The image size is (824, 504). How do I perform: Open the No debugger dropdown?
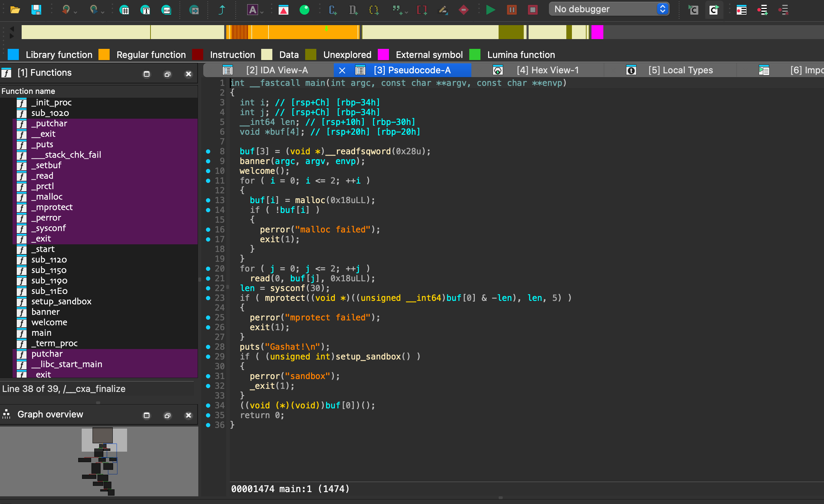coord(609,9)
